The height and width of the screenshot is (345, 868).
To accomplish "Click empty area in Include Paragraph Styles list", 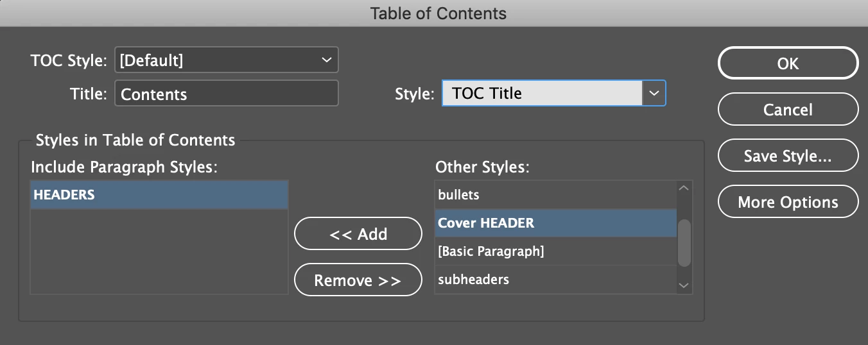I will click(159, 257).
